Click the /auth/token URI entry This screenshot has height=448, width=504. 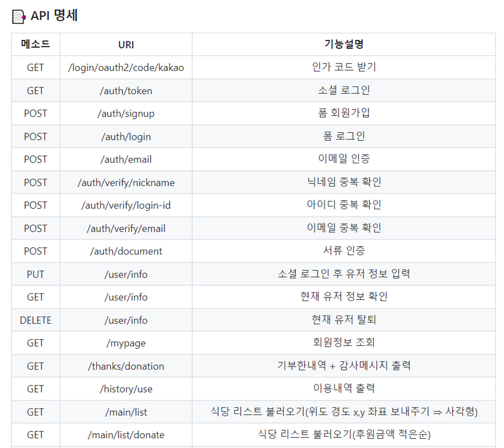(126, 91)
